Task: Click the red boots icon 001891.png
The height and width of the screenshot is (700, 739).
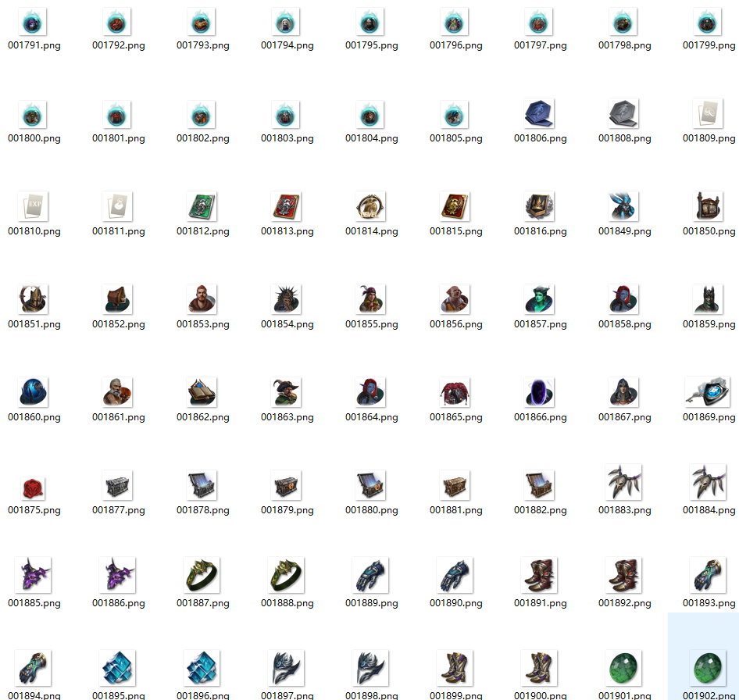Action: click(539, 578)
